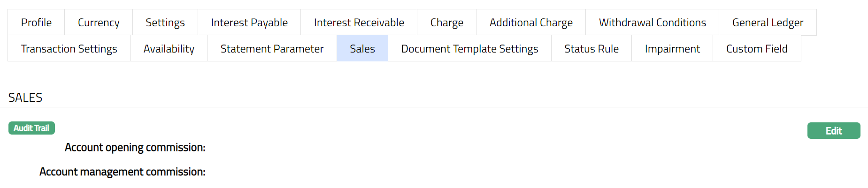
Task: View the Impairment tab
Action: (x=672, y=49)
